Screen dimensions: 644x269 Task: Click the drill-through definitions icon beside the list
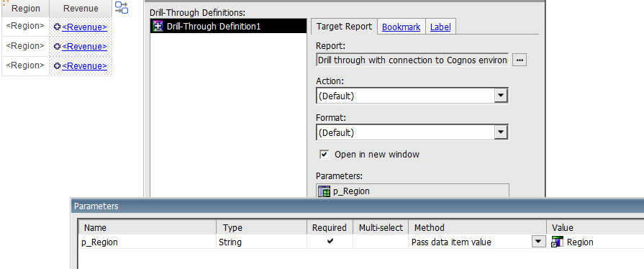tap(121, 8)
